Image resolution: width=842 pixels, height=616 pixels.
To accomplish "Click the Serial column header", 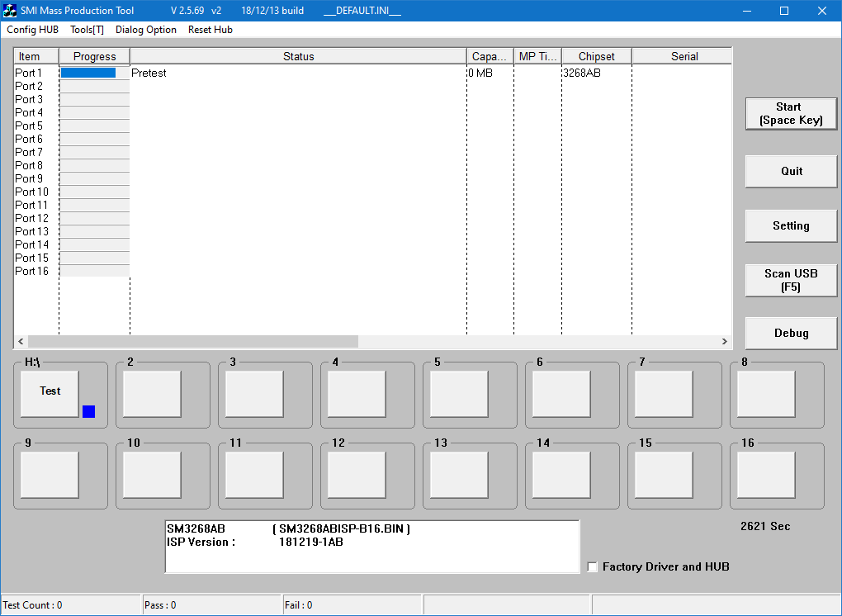I will [x=682, y=56].
